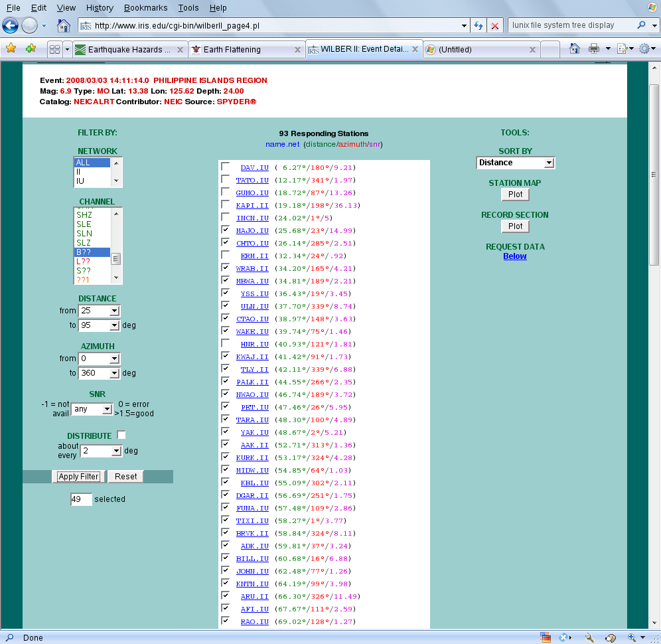Screen dimensions: 661x644
Task: Click the Windows flag icon in status bar
Action: (x=545, y=637)
